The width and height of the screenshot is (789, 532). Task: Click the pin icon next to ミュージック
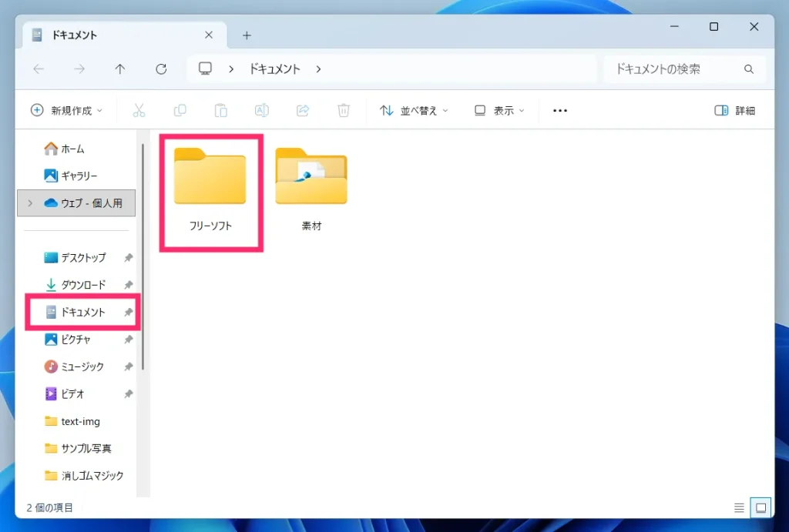coord(129,366)
